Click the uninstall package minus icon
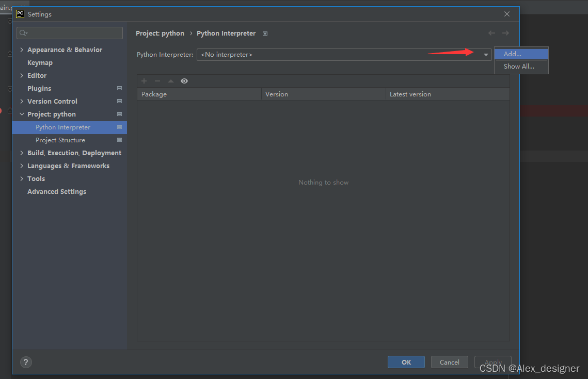 coord(157,81)
